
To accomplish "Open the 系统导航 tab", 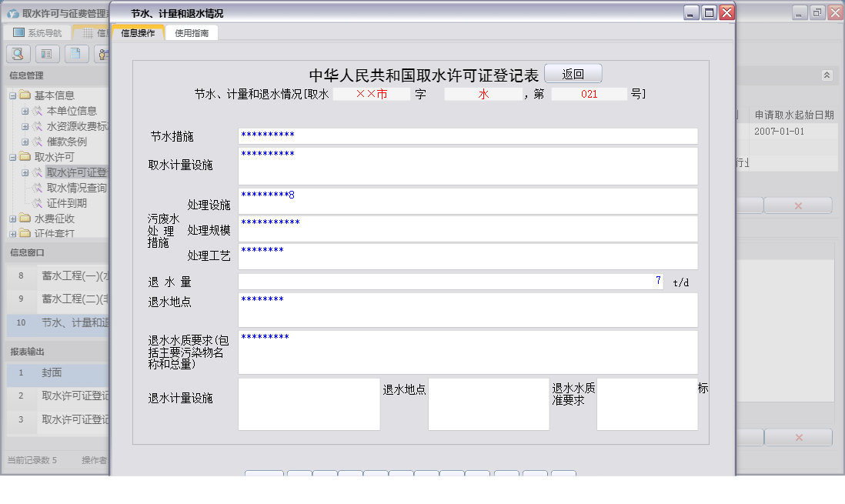I will [x=38, y=33].
